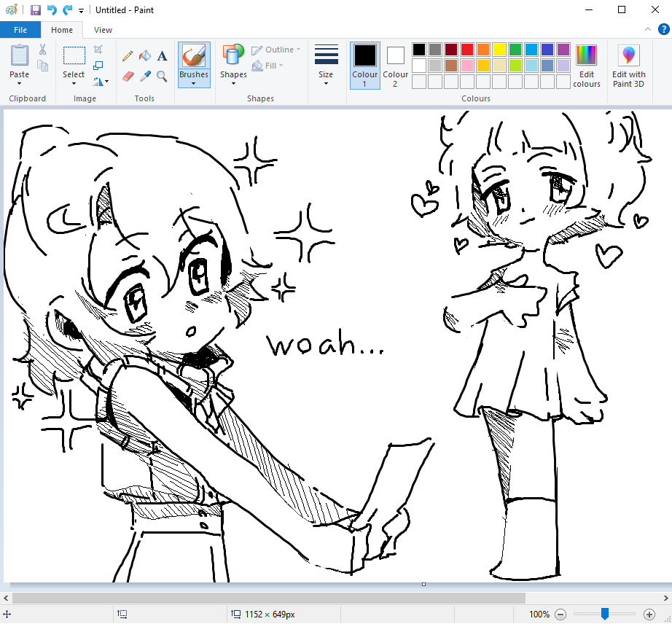Click the Save icon in title bar

[36, 10]
